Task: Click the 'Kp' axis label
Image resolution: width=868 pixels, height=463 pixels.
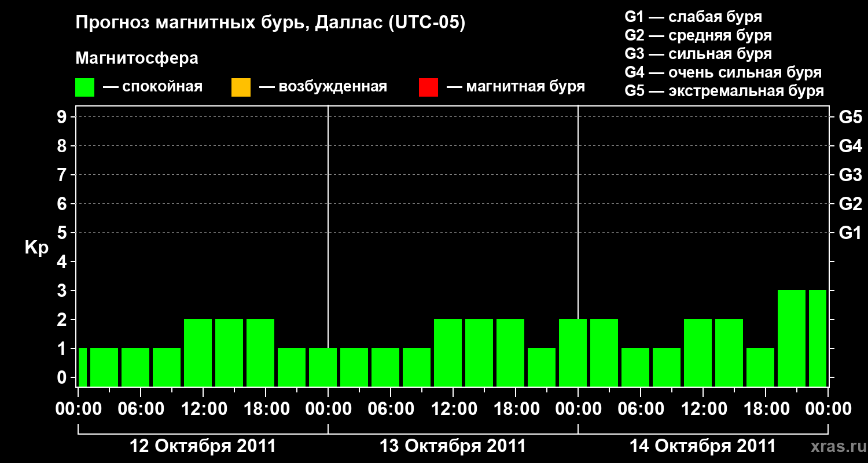Action: (x=36, y=248)
